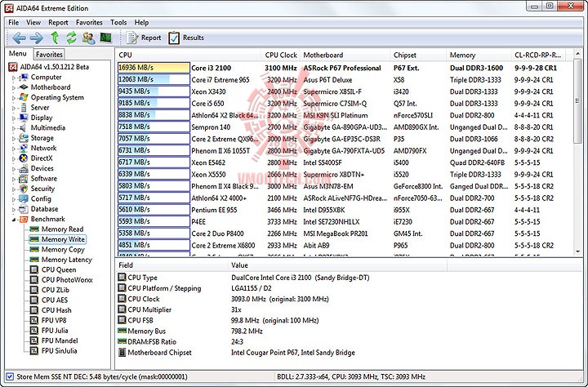Open the FPU Julia benchmark
Viewport: 588px width, 387px height.
coord(55,331)
